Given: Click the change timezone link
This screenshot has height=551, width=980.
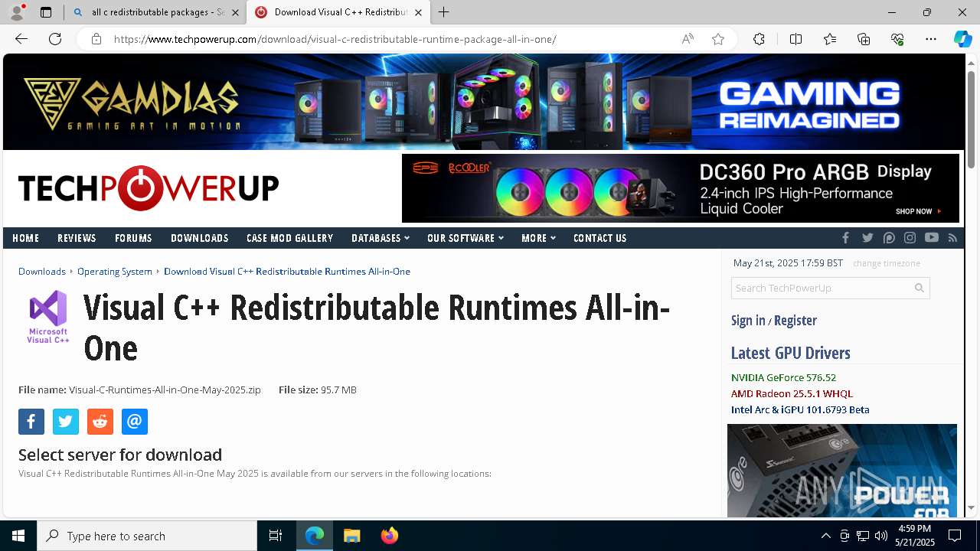Looking at the screenshot, I should pyautogui.click(x=887, y=263).
